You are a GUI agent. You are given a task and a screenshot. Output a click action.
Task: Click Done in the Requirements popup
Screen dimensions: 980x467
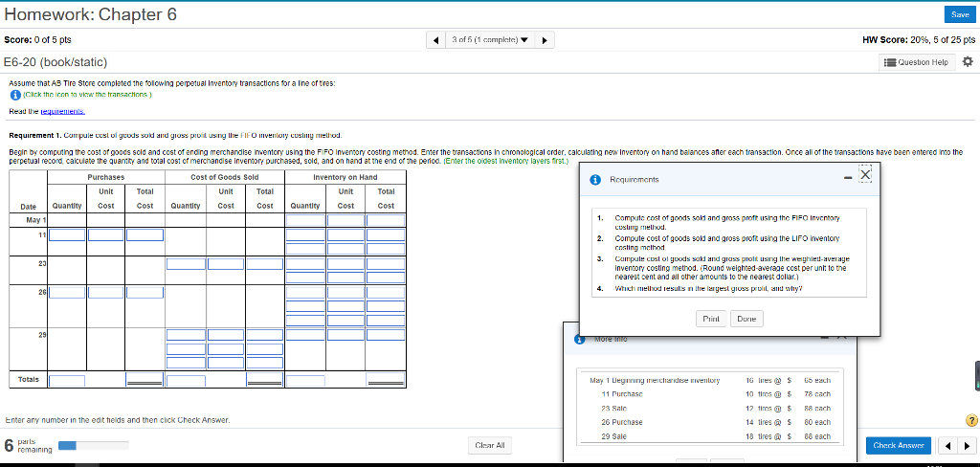click(746, 319)
